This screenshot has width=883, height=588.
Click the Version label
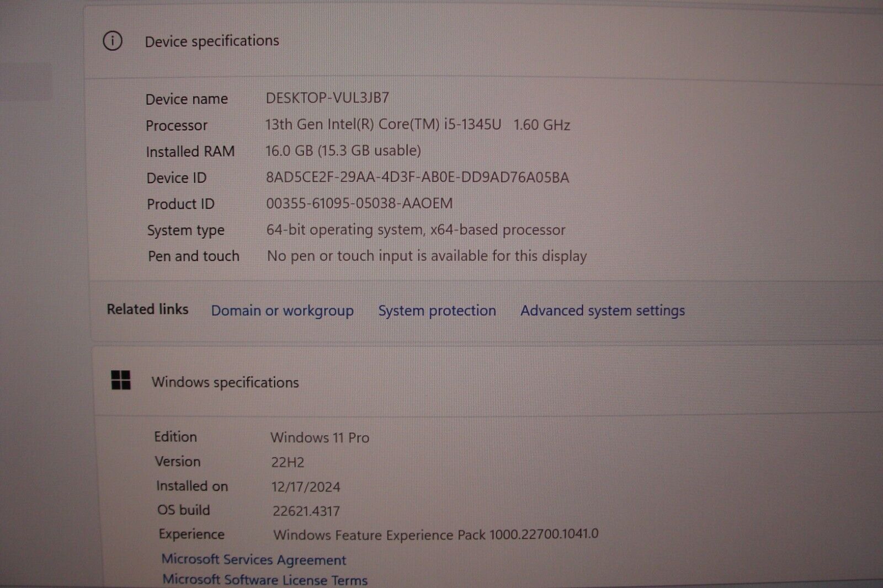178,461
